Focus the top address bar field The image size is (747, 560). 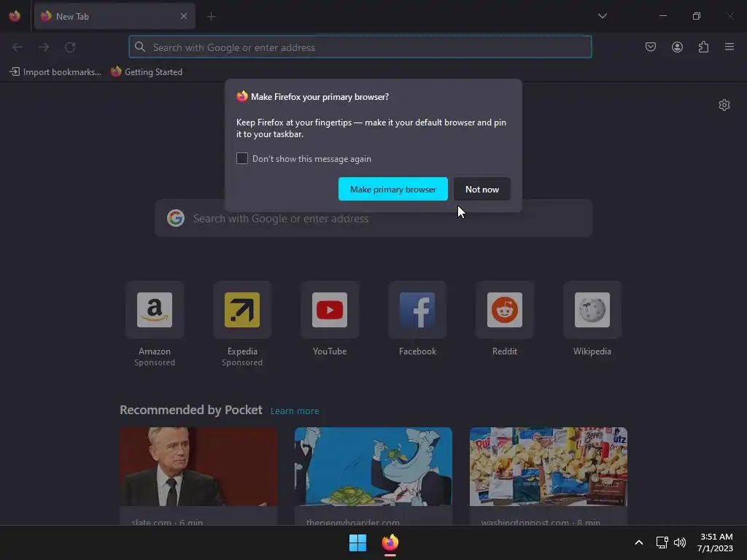click(360, 47)
